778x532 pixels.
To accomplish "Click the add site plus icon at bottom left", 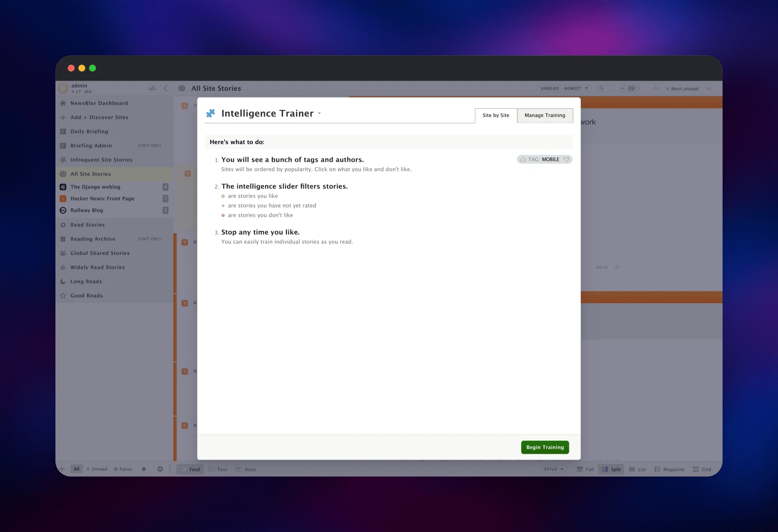I will point(62,469).
